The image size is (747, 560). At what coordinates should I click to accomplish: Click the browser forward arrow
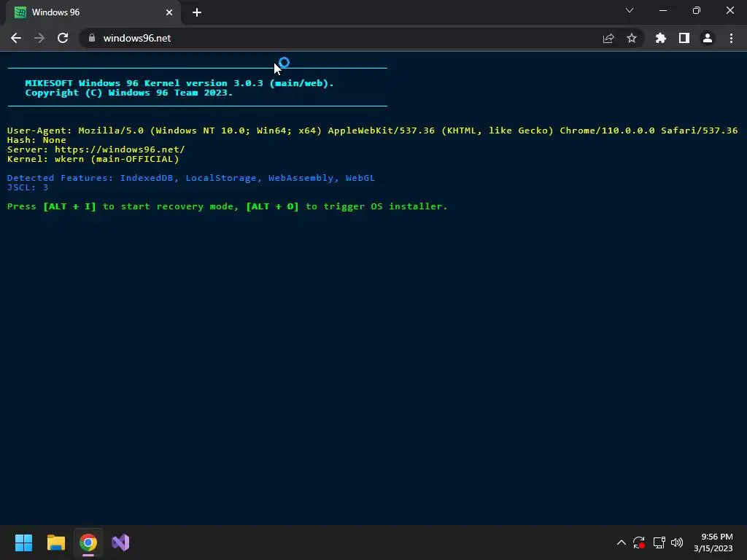point(39,38)
